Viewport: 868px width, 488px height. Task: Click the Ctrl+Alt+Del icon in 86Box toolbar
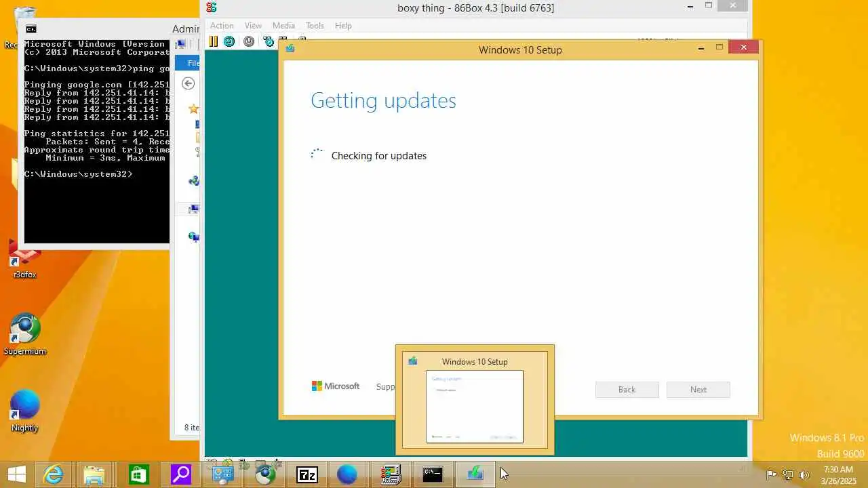(269, 41)
